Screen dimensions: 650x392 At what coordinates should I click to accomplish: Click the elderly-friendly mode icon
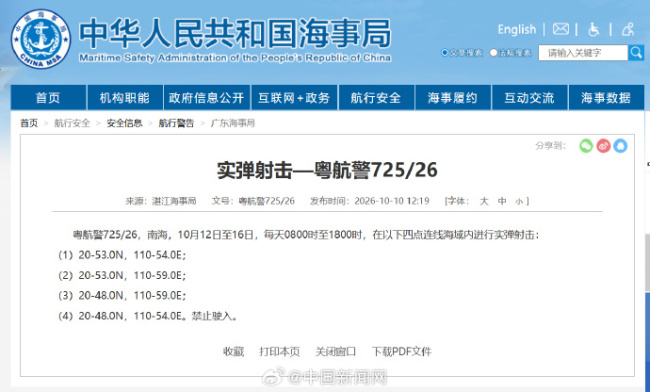point(628,29)
